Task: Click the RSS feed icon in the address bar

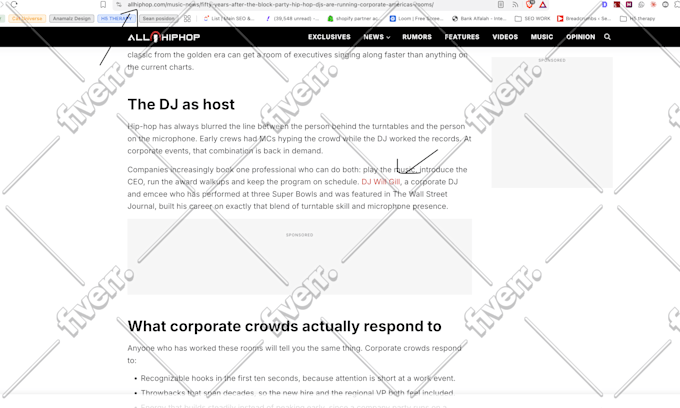Action: click(x=515, y=4)
